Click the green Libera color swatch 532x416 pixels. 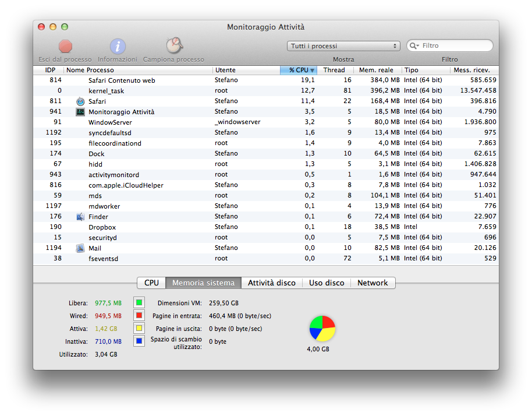[139, 302]
